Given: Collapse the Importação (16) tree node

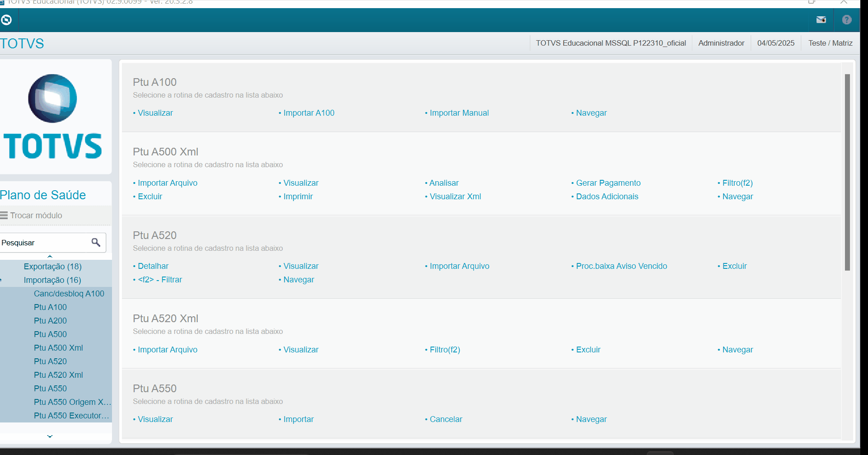Looking at the screenshot, I should pyautogui.click(x=52, y=280).
